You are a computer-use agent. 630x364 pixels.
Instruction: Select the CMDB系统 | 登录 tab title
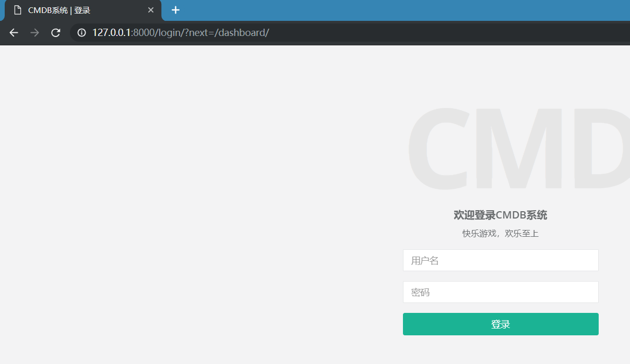click(x=59, y=10)
